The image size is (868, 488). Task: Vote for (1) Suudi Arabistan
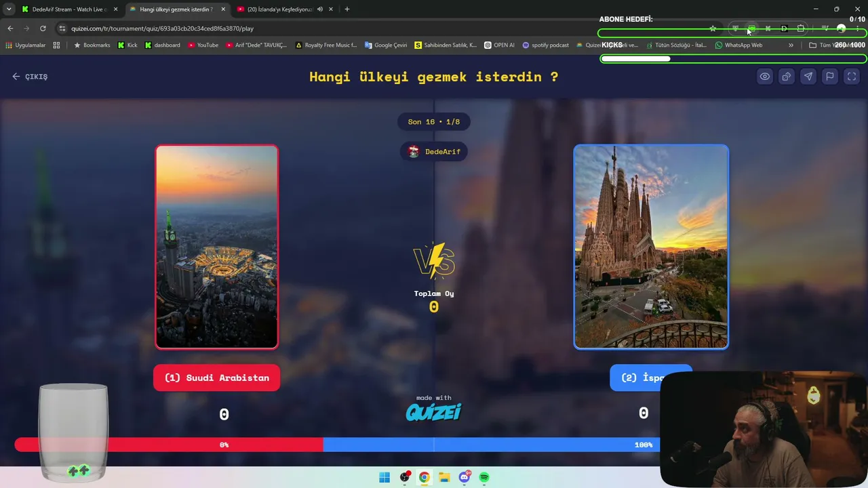pyautogui.click(x=217, y=378)
